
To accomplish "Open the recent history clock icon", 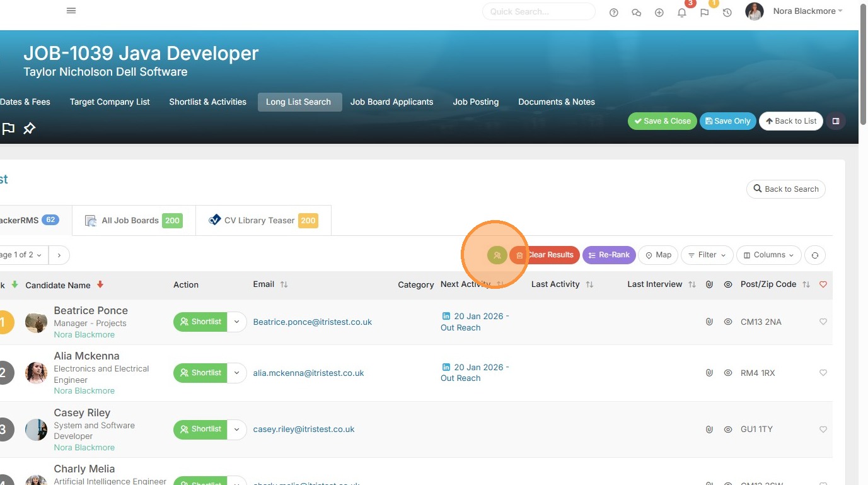I will click(727, 13).
